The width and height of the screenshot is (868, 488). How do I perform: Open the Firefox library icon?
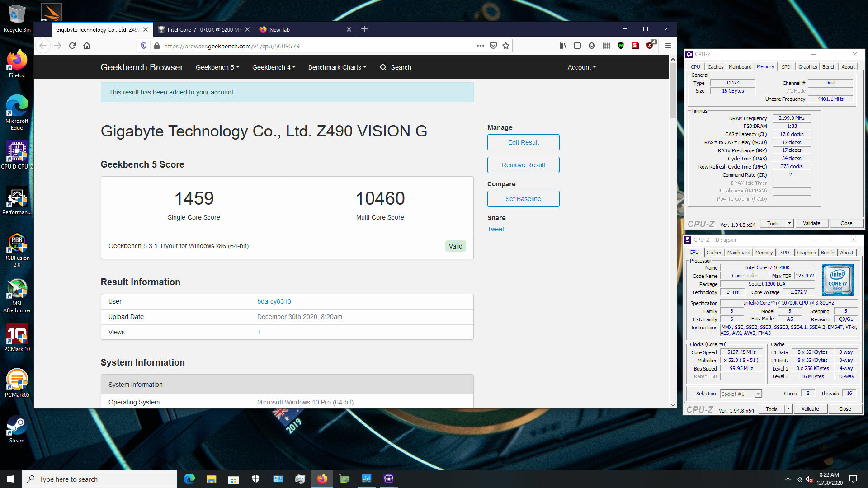pyautogui.click(x=563, y=46)
